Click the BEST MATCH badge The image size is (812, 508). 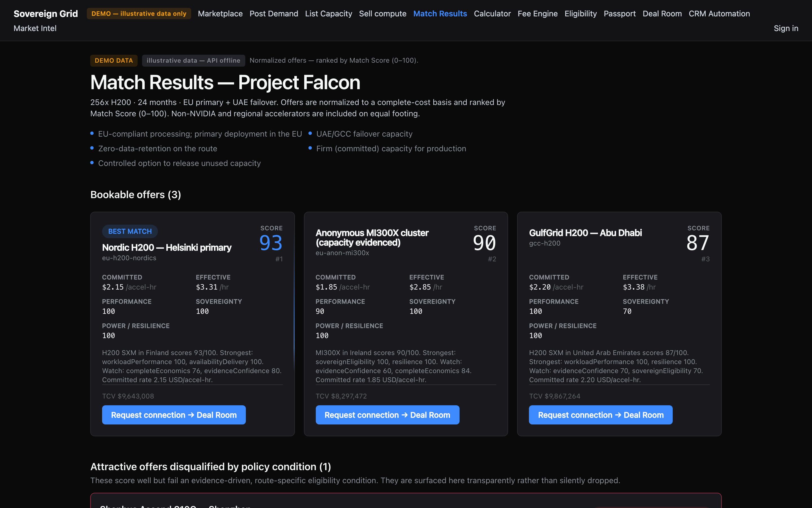pos(130,231)
